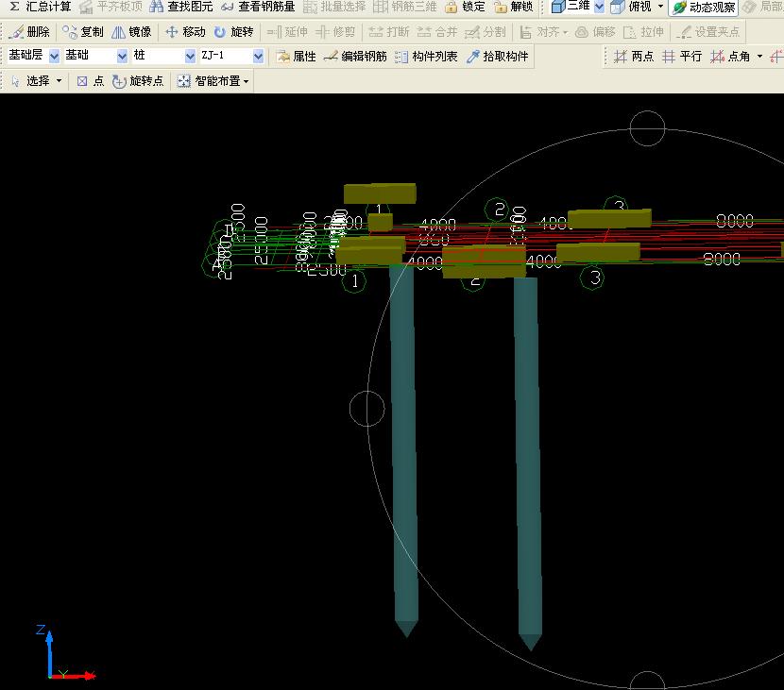Screen dimensions: 784x690
Task: Open the 基础层 floor dropdown
Action: tap(54, 57)
